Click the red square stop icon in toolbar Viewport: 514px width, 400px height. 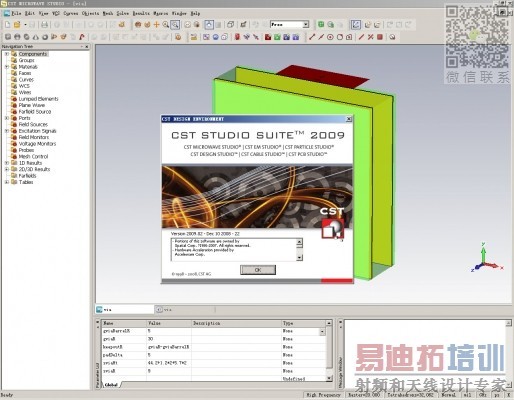pos(380,37)
